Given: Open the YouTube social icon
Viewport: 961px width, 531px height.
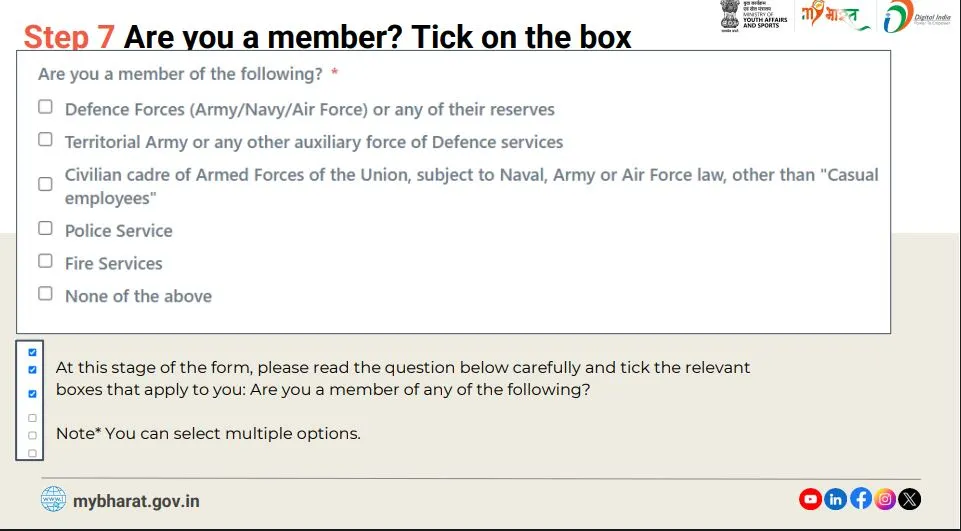Looking at the screenshot, I should (810, 499).
